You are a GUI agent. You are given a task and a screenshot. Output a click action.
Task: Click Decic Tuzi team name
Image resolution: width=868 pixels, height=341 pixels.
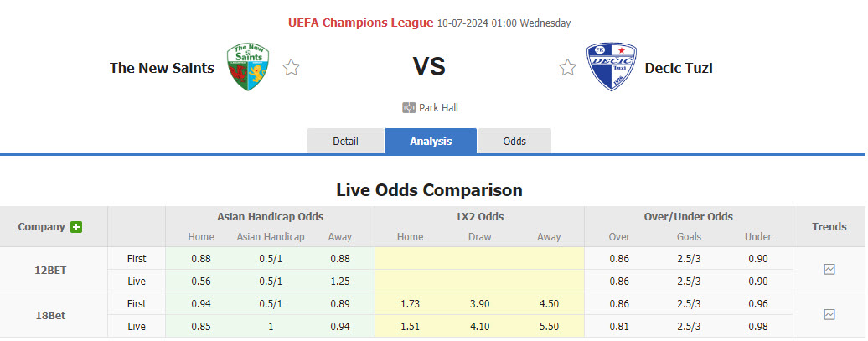679,68
